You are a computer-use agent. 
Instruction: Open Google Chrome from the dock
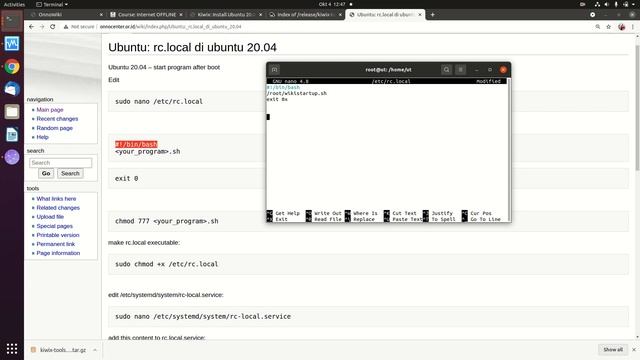click(12, 67)
